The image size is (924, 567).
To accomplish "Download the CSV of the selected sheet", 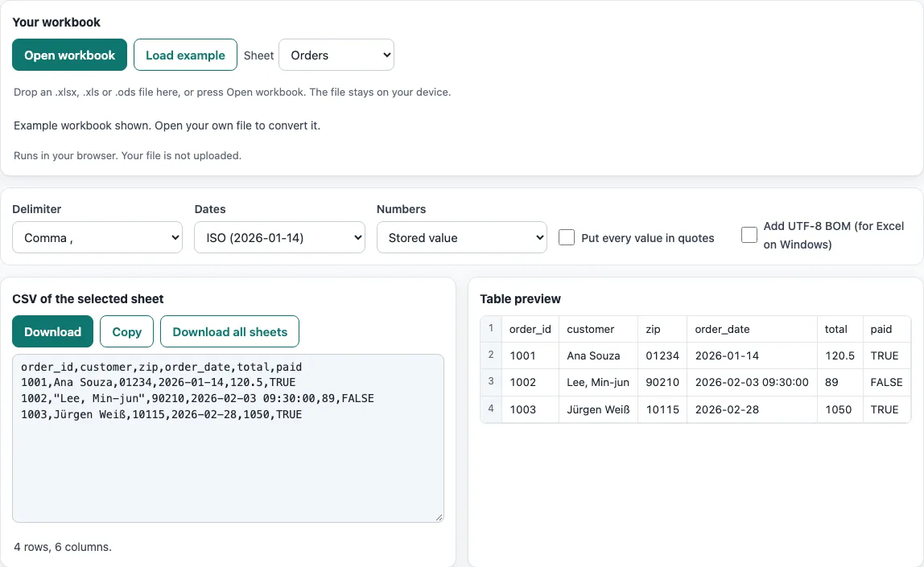I will click(x=52, y=331).
